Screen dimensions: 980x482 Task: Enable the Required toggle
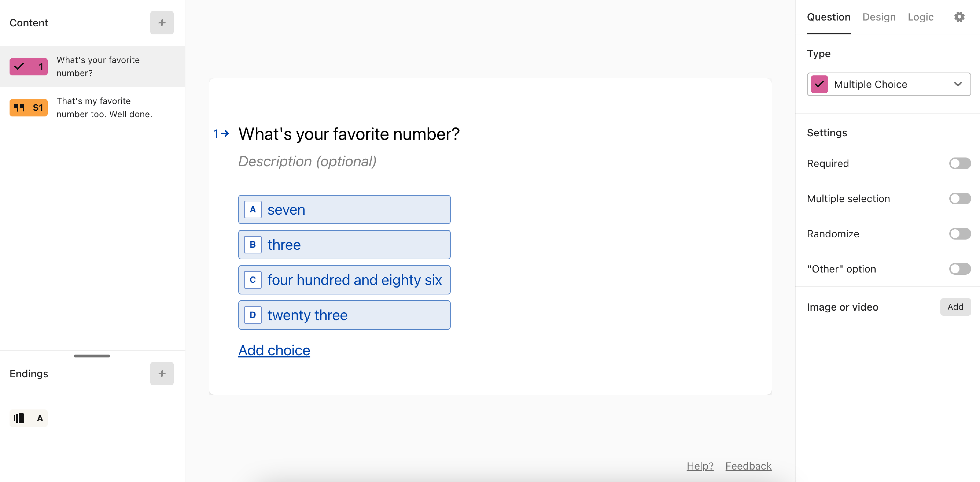point(959,164)
